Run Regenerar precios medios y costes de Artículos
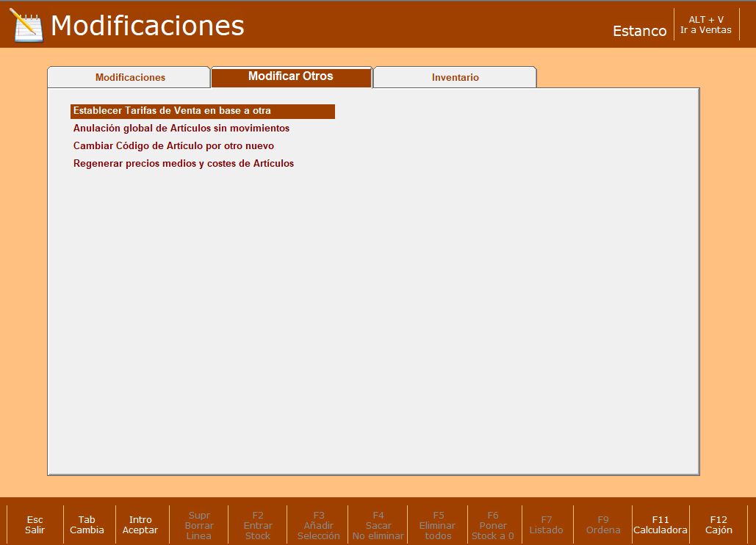Viewport: 756px width, 545px height. [x=184, y=163]
